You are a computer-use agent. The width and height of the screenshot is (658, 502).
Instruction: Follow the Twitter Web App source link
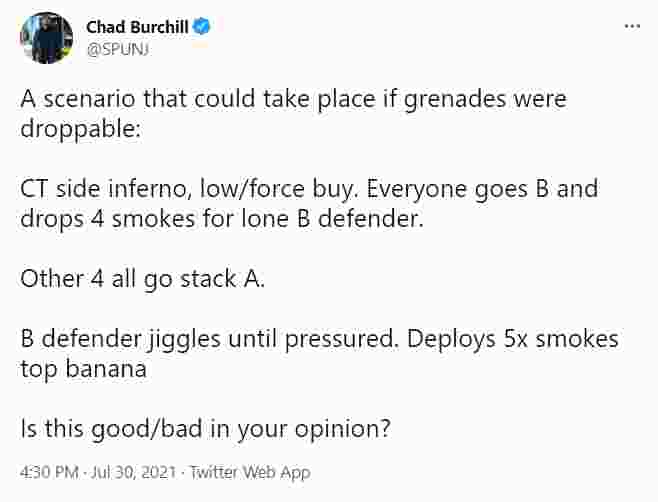pos(250,472)
